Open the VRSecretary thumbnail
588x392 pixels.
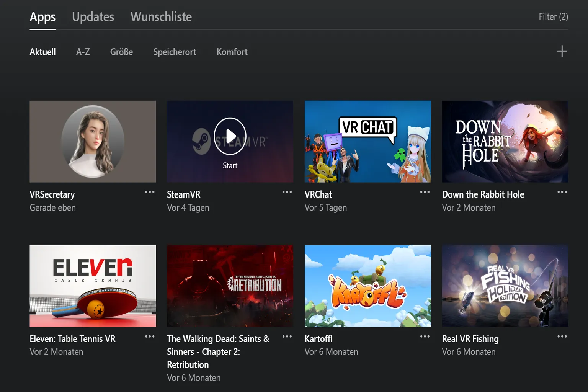click(93, 142)
